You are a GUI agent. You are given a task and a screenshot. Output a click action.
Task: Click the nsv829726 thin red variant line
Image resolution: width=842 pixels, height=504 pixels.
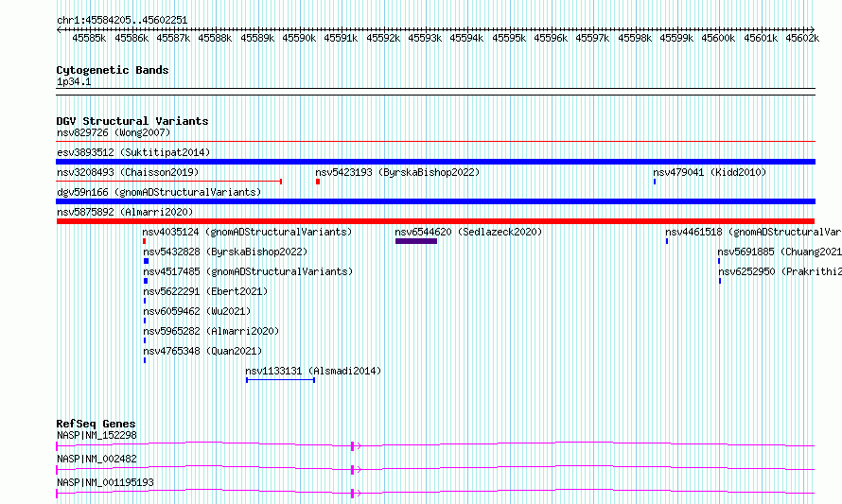tap(435, 142)
